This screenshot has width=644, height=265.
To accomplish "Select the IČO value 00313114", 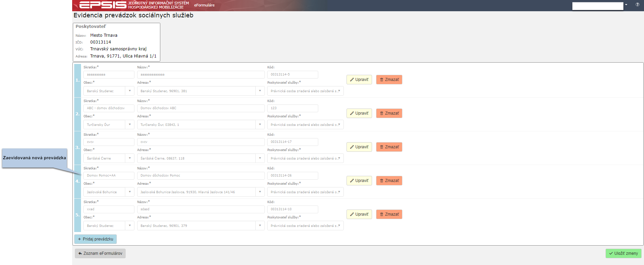I will [100, 42].
